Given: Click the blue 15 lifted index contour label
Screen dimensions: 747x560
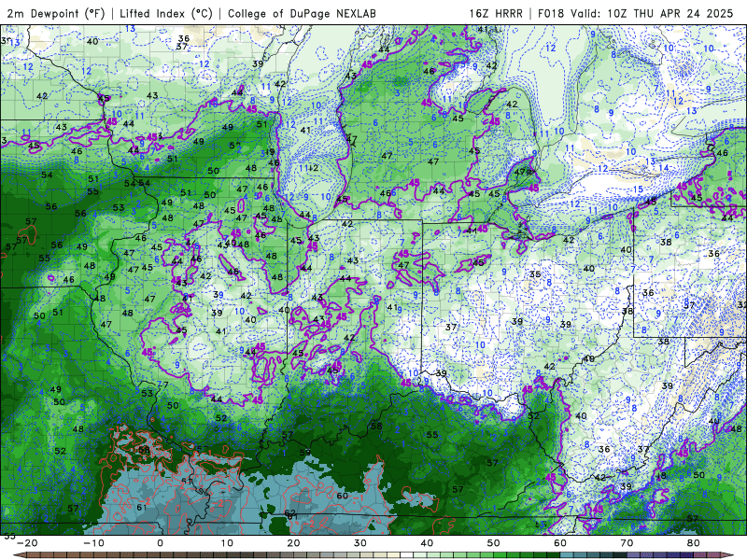Looking at the screenshot, I should tap(638, 189).
